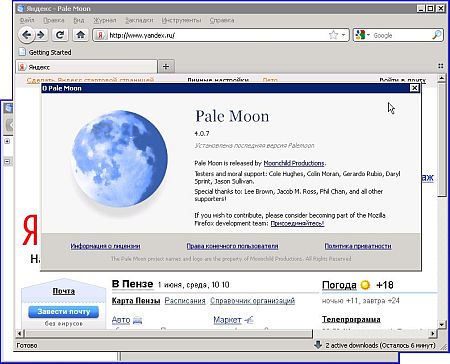
Task: Open the Журнал menu
Action: point(105,20)
